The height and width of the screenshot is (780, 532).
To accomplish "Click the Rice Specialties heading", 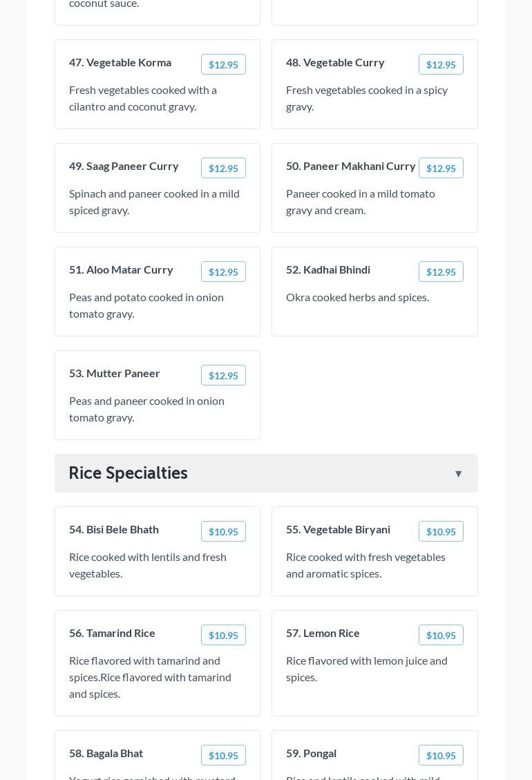I will click(129, 473).
